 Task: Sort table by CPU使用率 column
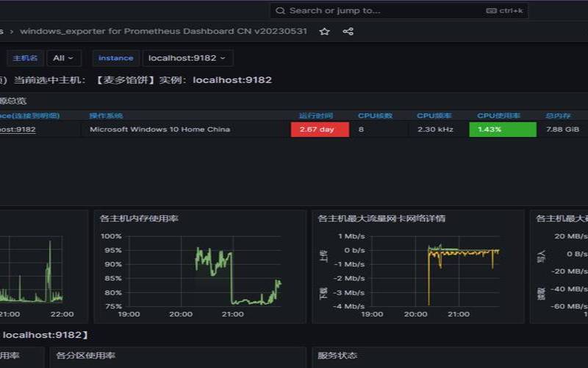pyautogui.click(x=499, y=116)
